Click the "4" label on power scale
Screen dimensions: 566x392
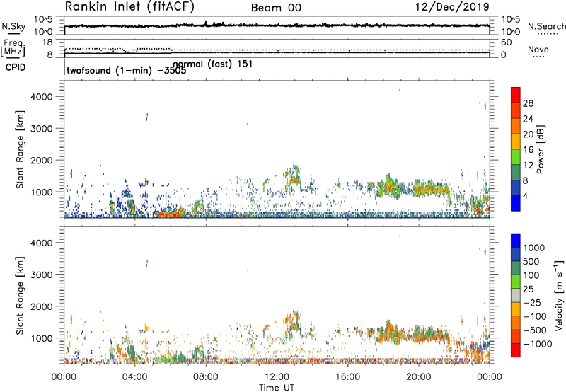point(525,196)
